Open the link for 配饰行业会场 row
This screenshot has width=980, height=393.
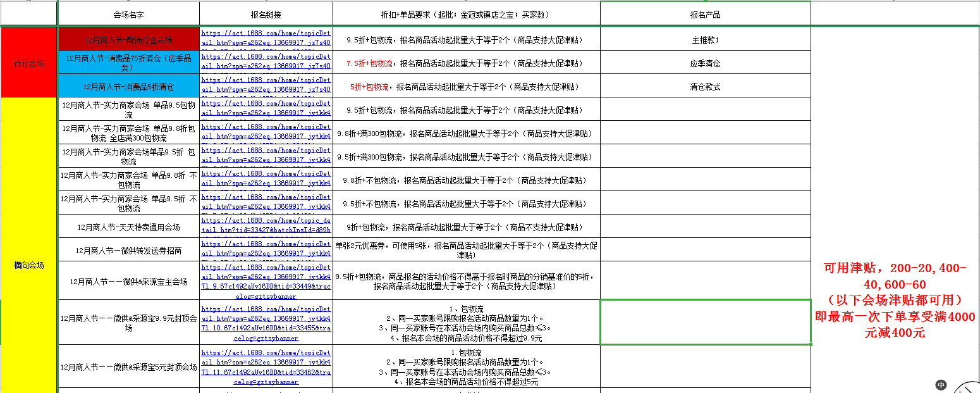[266, 37]
